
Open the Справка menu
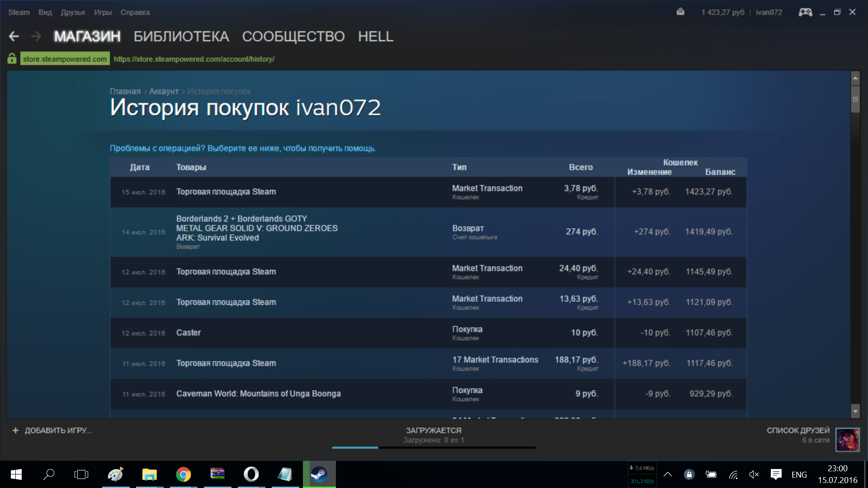(x=135, y=12)
